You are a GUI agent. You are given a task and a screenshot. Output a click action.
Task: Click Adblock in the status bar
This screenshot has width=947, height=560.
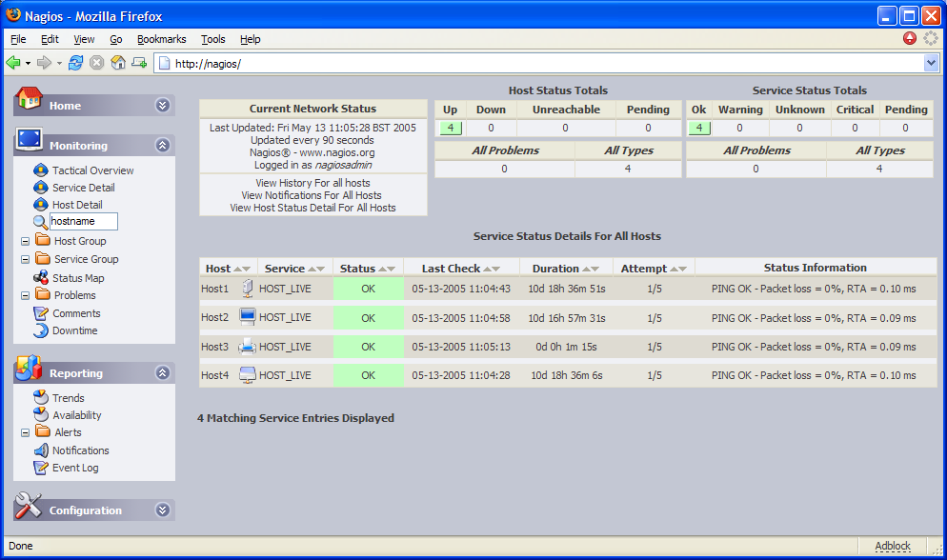(x=893, y=546)
